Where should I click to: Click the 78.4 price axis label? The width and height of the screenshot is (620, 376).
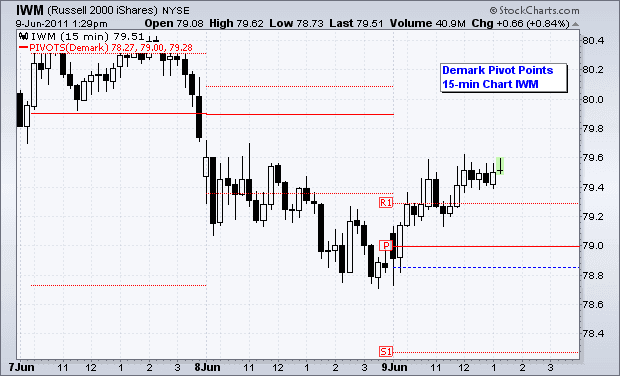(594, 334)
